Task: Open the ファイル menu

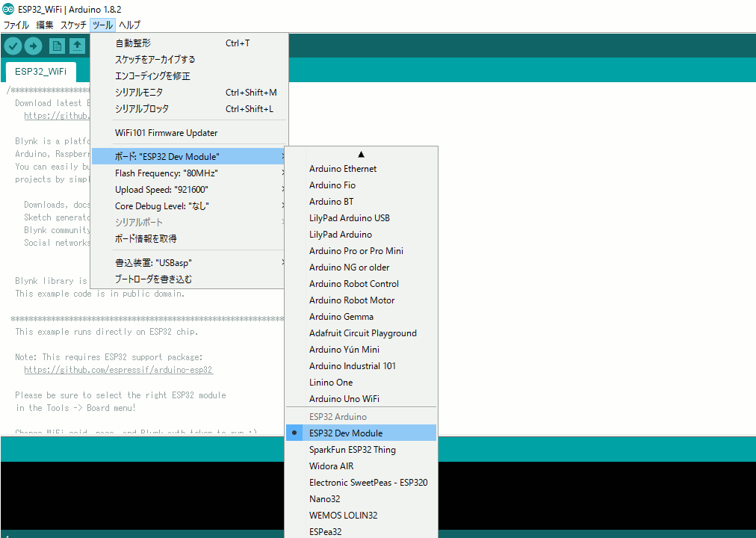Action: pyautogui.click(x=16, y=25)
